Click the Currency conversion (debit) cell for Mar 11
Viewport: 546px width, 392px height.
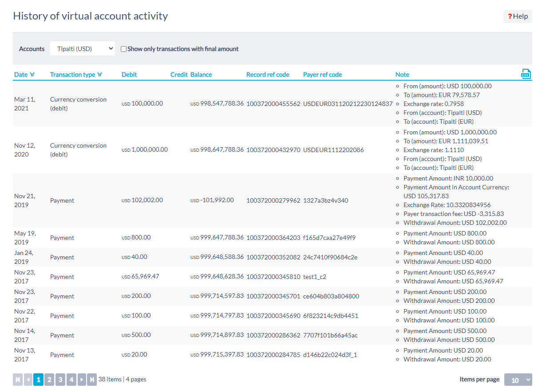[x=79, y=104]
